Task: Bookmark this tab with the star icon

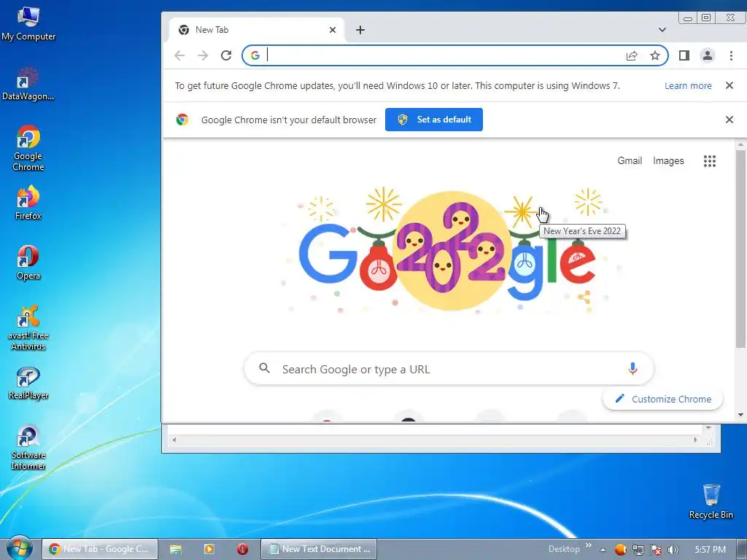Action: (x=655, y=55)
